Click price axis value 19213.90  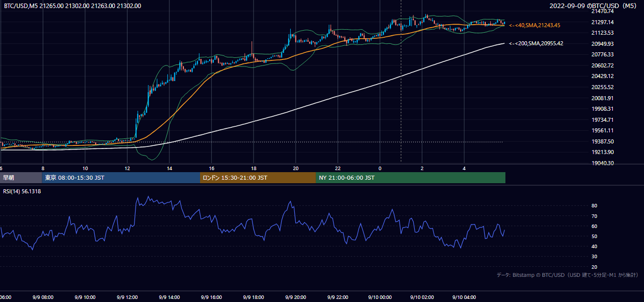[x=602, y=152]
